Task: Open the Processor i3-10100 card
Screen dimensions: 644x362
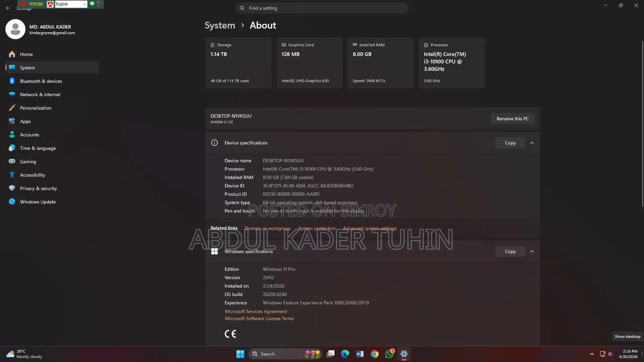Action: [452, 63]
